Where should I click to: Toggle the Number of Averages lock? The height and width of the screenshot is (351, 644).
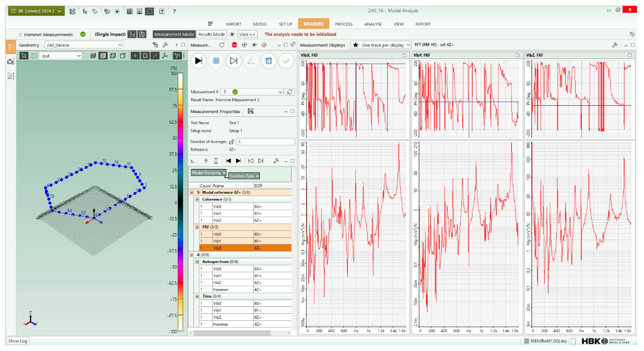click(x=232, y=142)
